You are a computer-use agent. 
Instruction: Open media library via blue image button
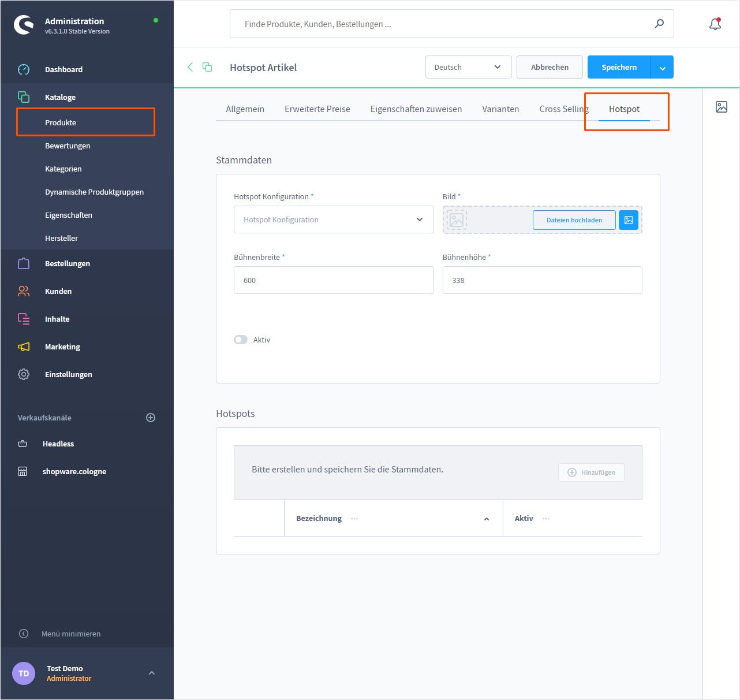click(629, 220)
